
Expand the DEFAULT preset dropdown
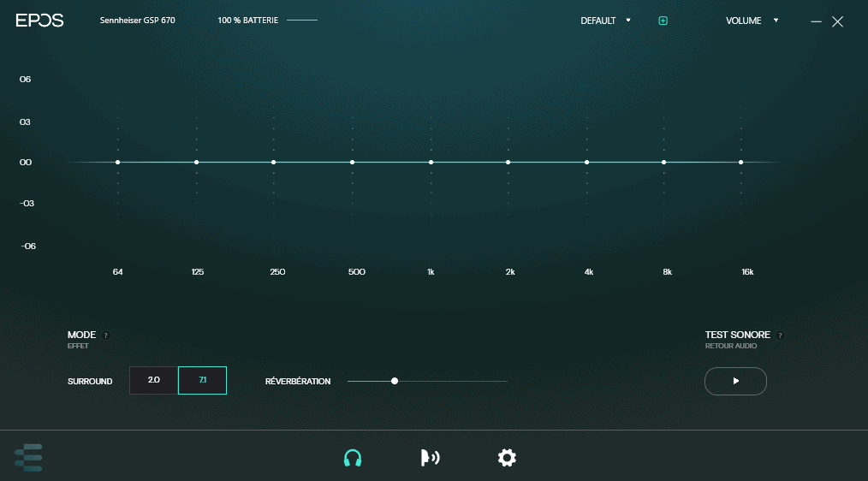click(605, 21)
